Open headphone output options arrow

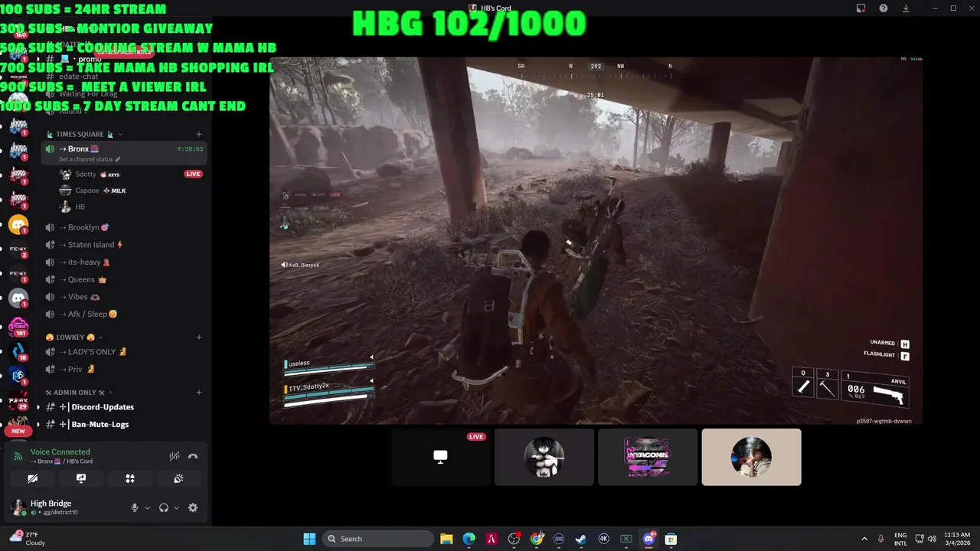coord(176,507)
